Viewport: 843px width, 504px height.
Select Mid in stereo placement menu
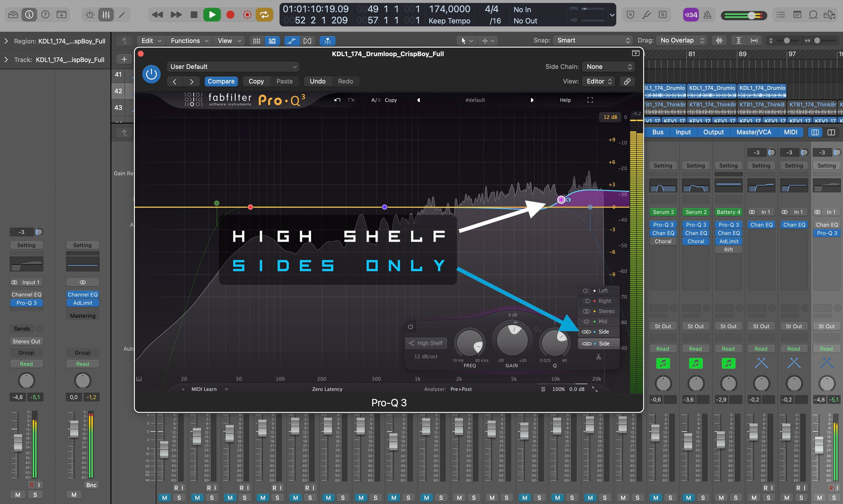pyautogui.click(x=598, y=321)
